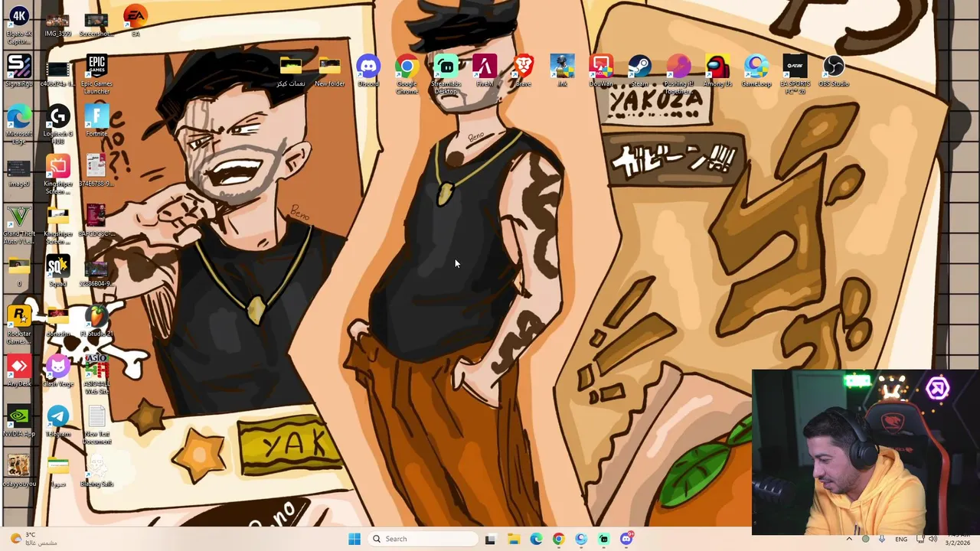The height and width of the screenshot is (551, 980).
Task: Launch the Among Us shortcut
Action: pyautogui.click(x=717, y=71)
